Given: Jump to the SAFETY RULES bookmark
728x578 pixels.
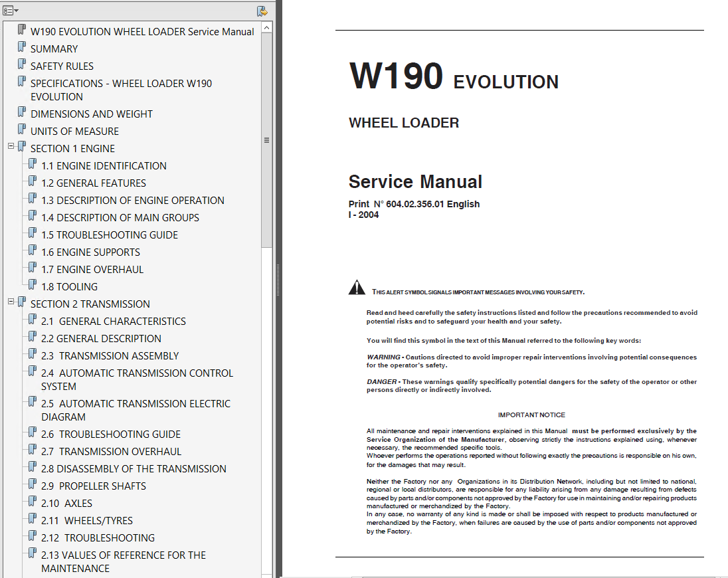Looking at the screenshot, I should [x=62, y=66].
